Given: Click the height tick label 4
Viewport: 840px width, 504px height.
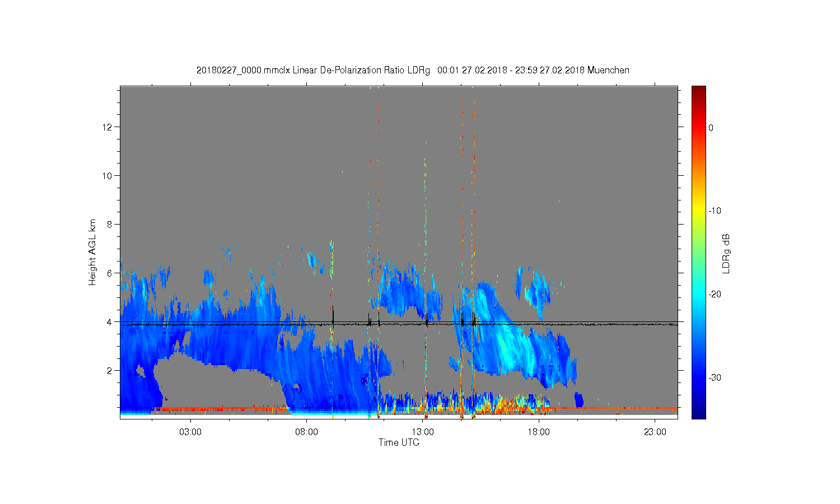Looking at the screenshot, I should 110,322.
